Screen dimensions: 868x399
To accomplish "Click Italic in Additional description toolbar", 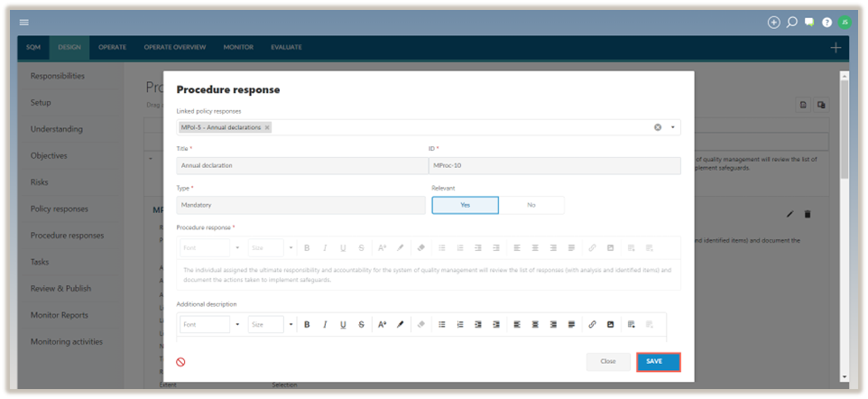I will coord(325,324).
